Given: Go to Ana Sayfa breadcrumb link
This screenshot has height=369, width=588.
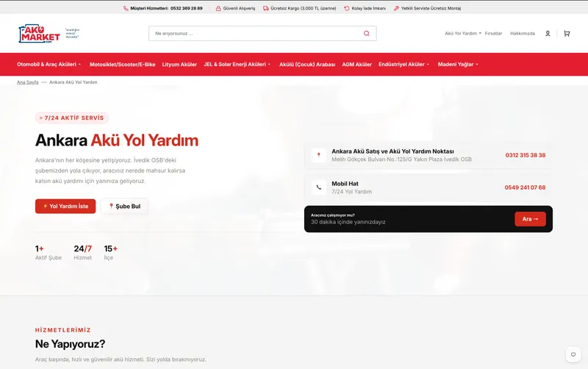Looking at the screenshot, I should pyautogui.click(x=27, y=82).
